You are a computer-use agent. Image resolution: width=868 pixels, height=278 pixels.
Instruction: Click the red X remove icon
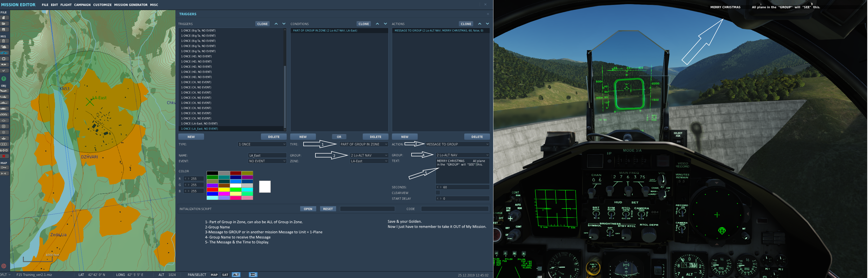4,156
